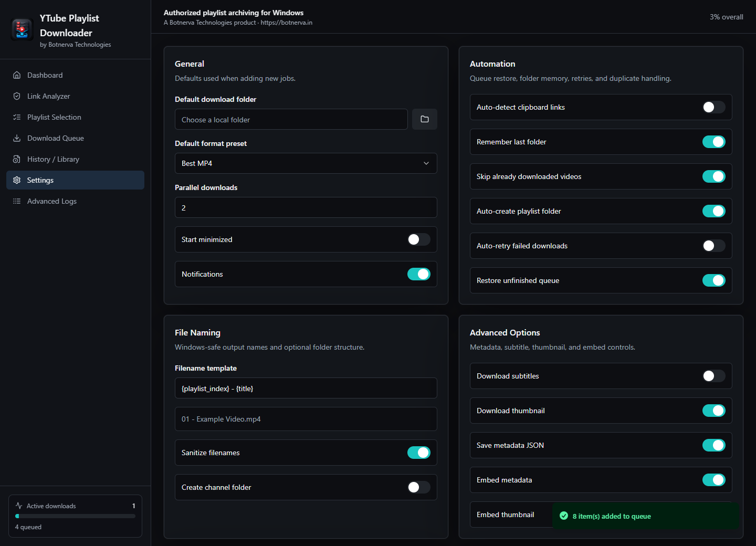Image resolution: width=756 pixels, height=546 pixels.
Task: Open Advanced Logs section
Action: pos(75,201)
